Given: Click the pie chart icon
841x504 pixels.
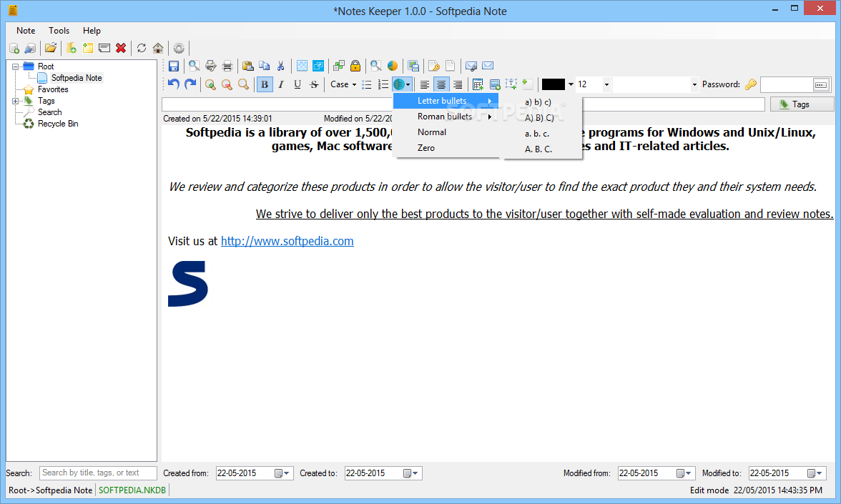Looking at the screenshot, I should tap(393, 66).
